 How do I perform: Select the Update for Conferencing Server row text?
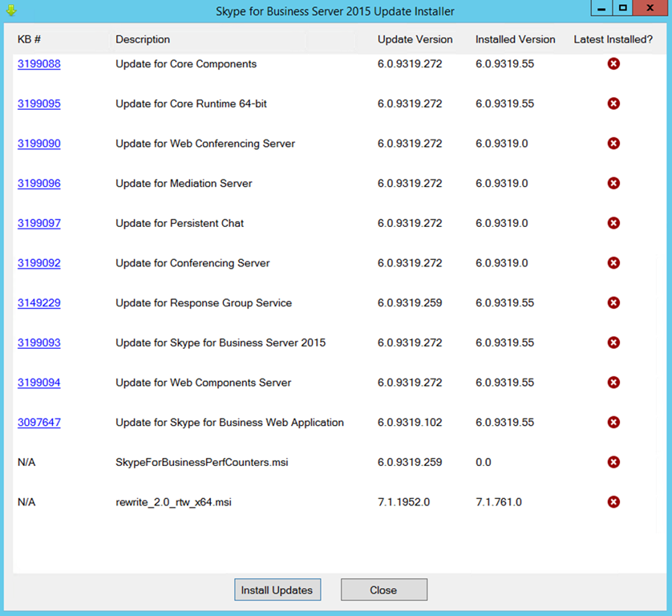(192, 263)
